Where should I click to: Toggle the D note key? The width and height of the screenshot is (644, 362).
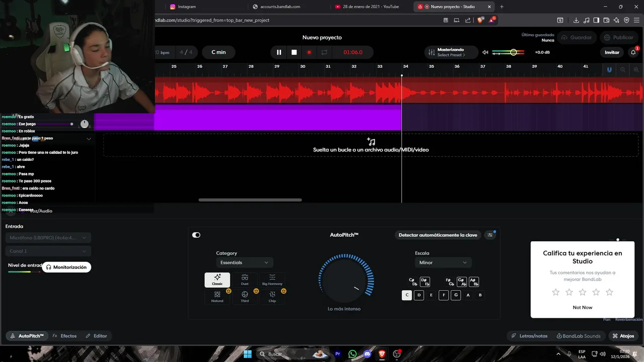(x=419, y=295)
